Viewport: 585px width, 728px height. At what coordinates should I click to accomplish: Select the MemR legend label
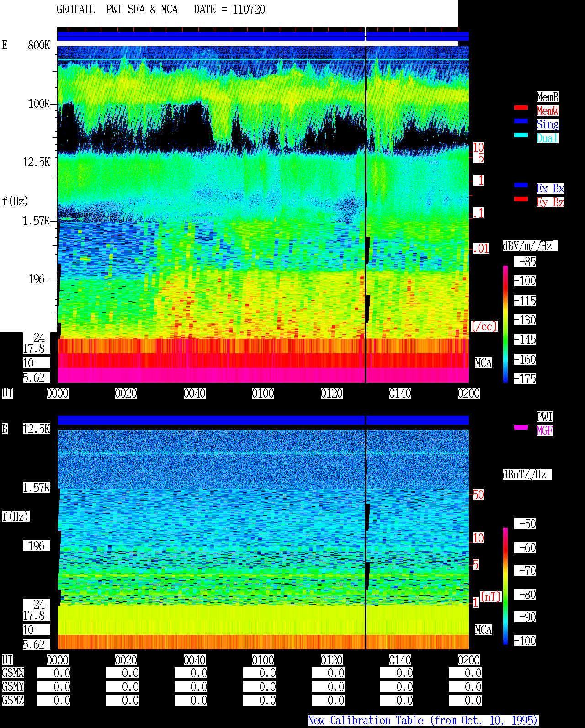point(548,97)
